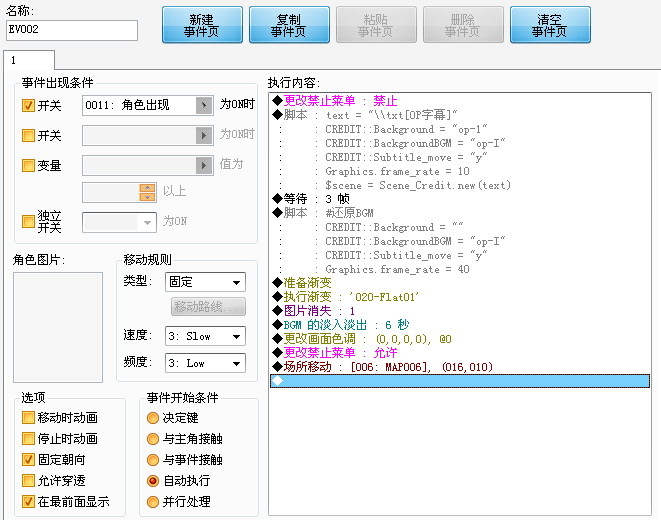This screenshot has width=661, height=520.
Task: Click the highlighted empty command row
Action: pos(460,381)
